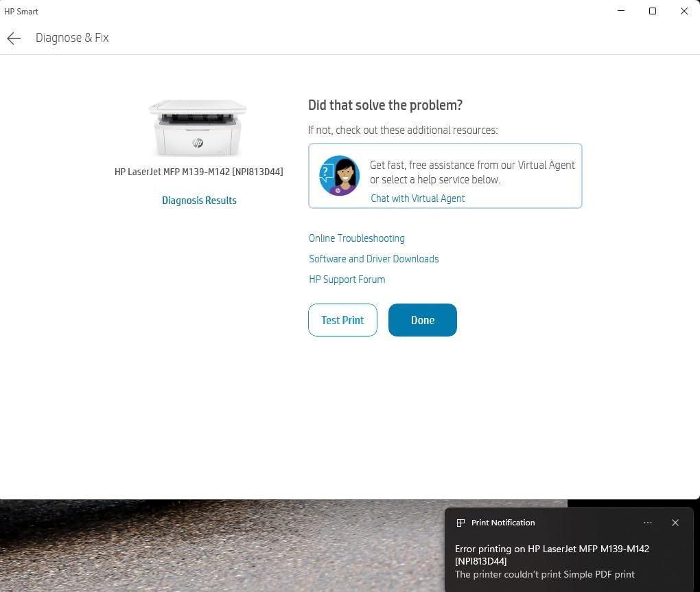
Task: Click the Diagnose & Fix page title
Action: click(x=72, y=38)
